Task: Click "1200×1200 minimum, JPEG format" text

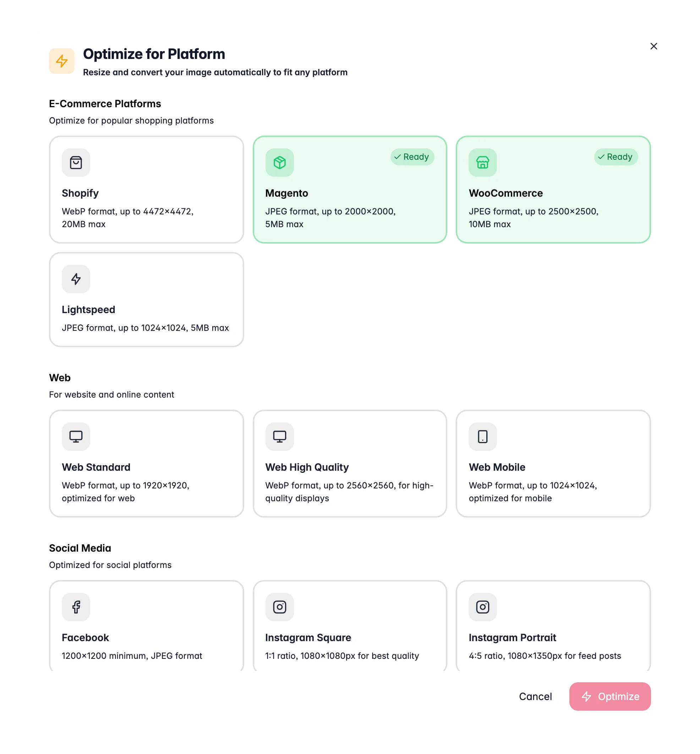Action: [x=132, y=656]
